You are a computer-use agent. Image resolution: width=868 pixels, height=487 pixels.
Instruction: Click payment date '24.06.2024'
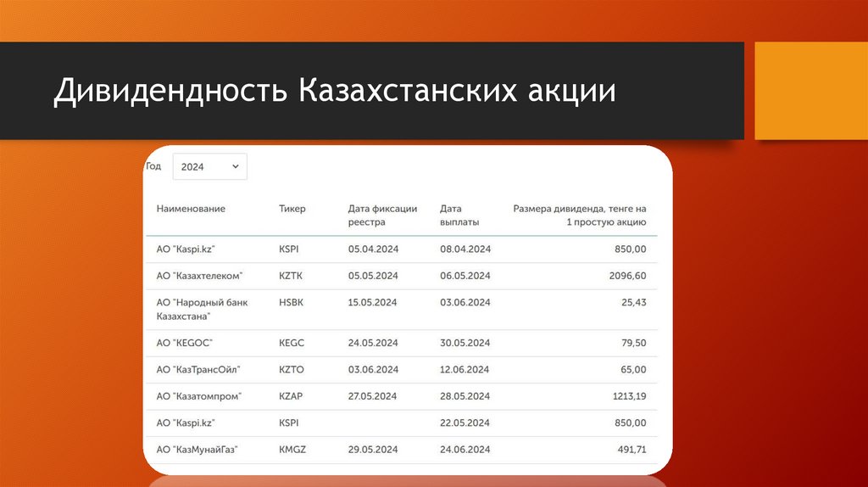coord(465,450)
